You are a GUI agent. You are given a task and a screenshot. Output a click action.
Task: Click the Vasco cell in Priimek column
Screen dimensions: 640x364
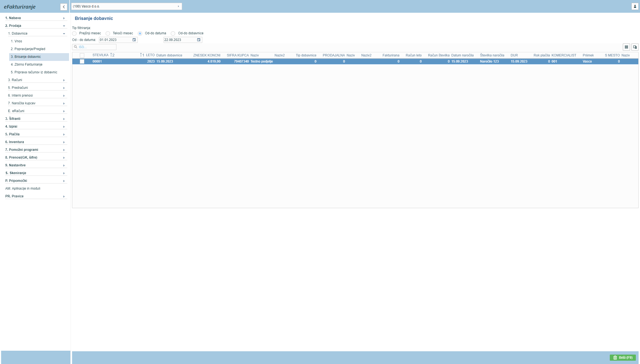pos(587,61)
